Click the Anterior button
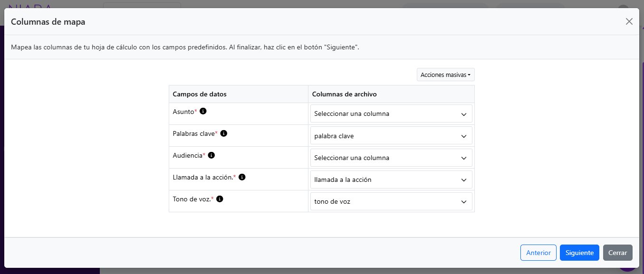 [x=538, y=252]
